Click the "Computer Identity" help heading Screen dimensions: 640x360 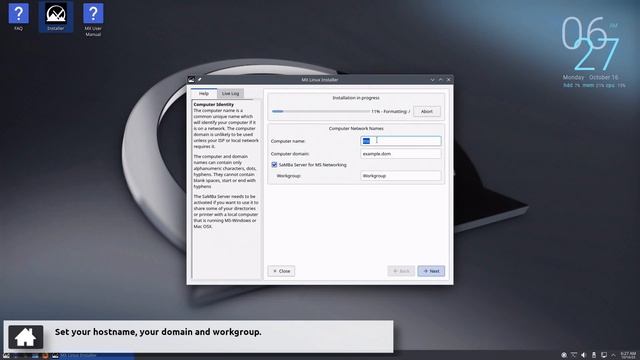pyautogui.click(x=213, y=104)
